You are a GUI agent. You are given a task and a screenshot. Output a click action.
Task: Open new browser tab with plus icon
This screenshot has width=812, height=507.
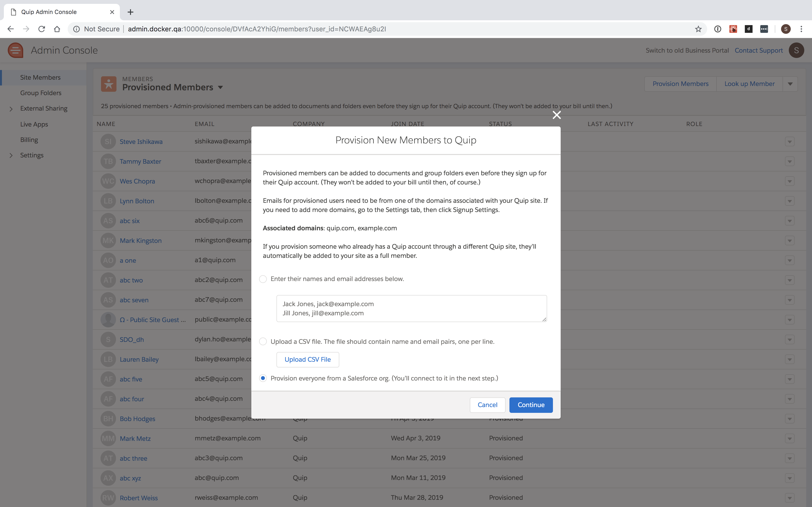point(130,12)
